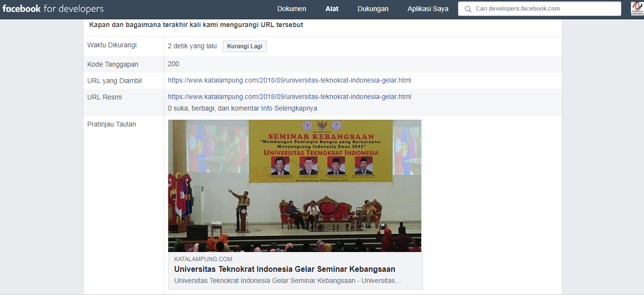644x295 pixels.
Task: Click the Seminar Kebangsaan preview image
Action: point(295,186)
